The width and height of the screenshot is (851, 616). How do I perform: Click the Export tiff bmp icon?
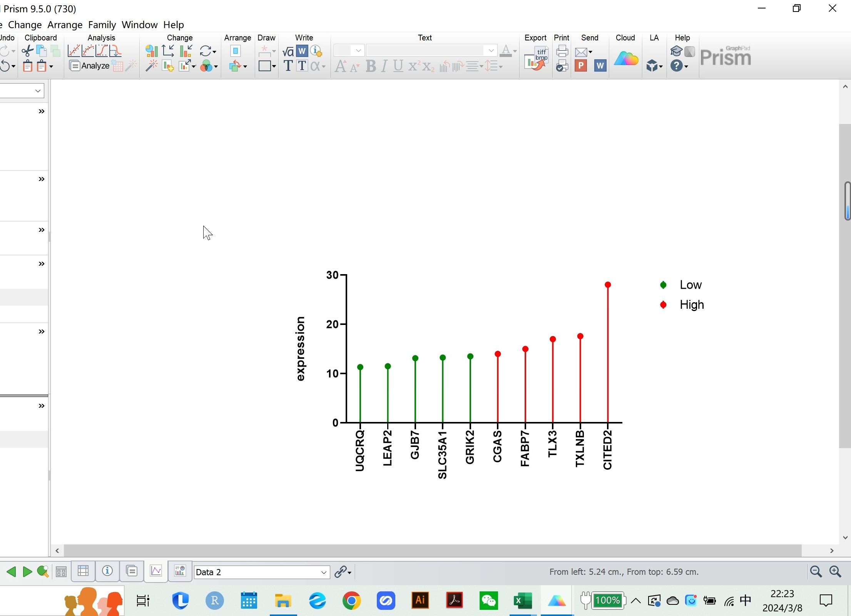(536, 58)
